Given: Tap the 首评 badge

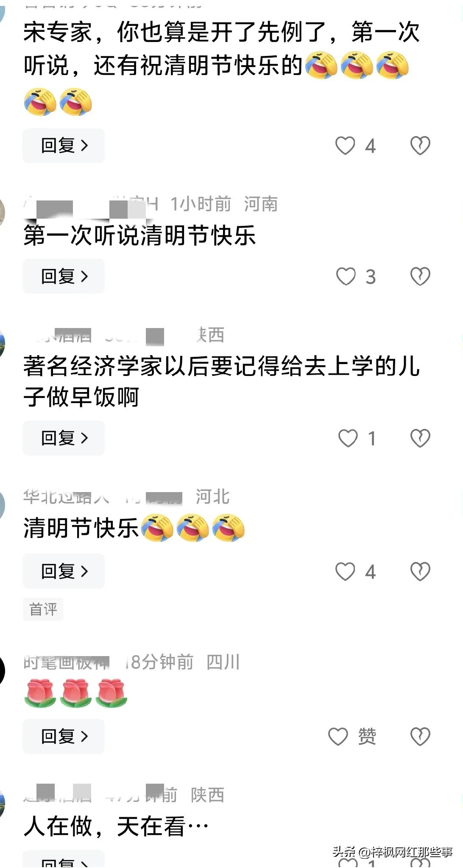Looking at the screenshot, I should click(43, 609).
